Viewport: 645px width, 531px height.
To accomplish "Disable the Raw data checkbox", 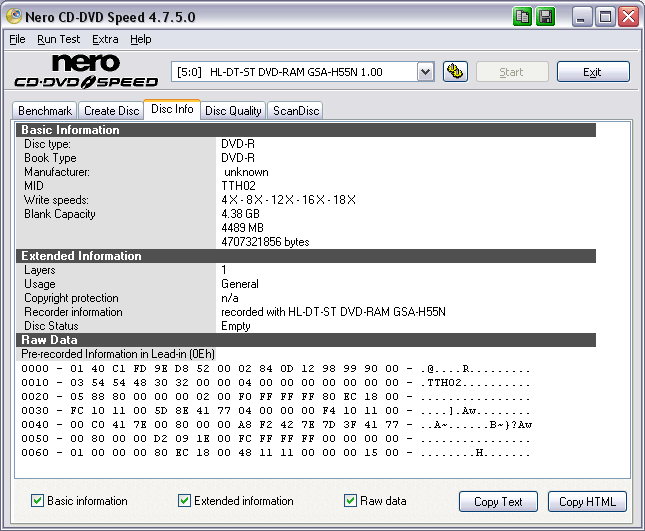I will click(350, 501).
